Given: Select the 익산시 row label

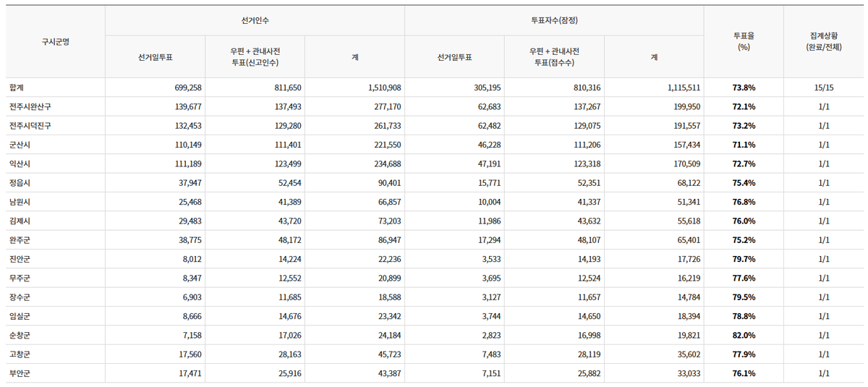Looking at the screenshot, I should click(x=20, y=163).
